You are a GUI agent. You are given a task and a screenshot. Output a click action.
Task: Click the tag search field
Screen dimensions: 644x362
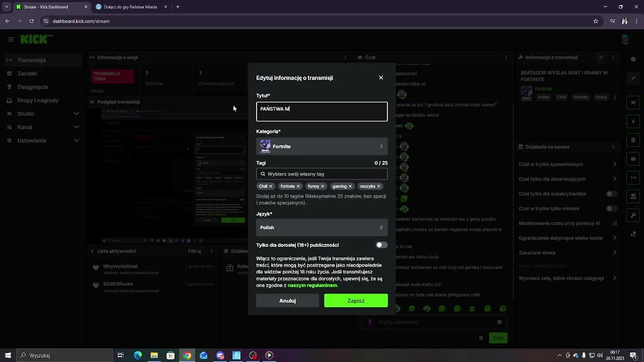coord(322,174)
